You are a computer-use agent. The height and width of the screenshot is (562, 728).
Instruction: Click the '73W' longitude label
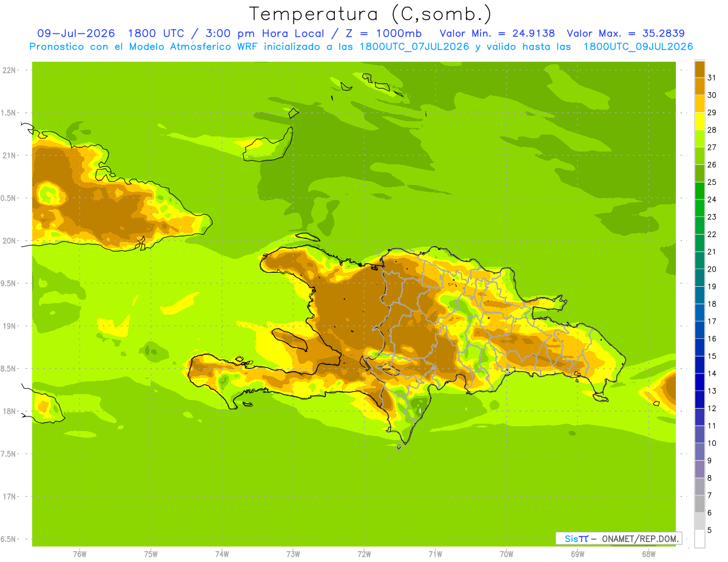293,554
